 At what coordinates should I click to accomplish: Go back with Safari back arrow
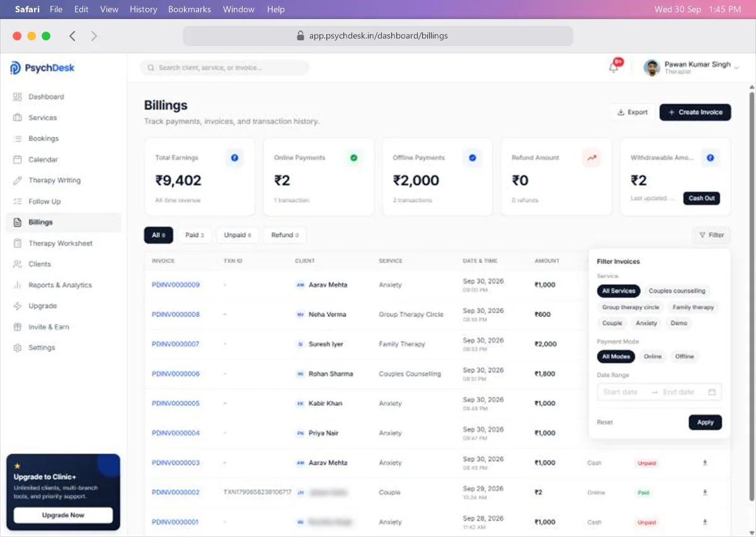72,36
